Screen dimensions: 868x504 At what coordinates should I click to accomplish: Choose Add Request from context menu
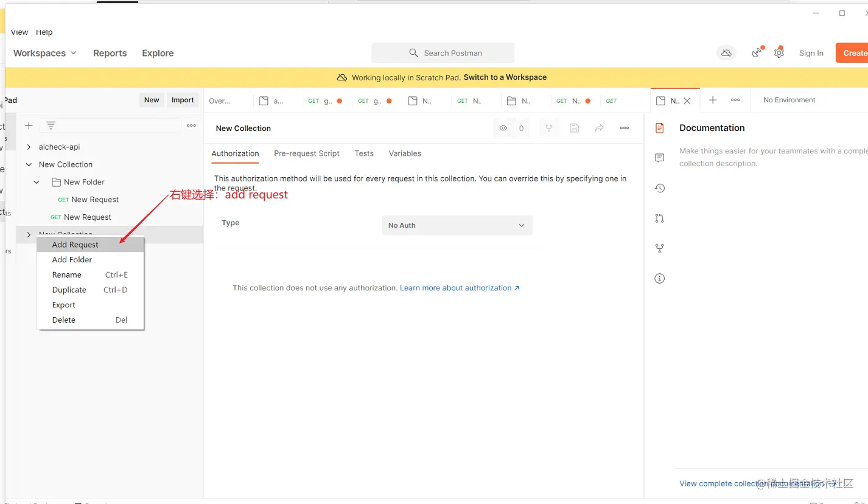(90, 245)
